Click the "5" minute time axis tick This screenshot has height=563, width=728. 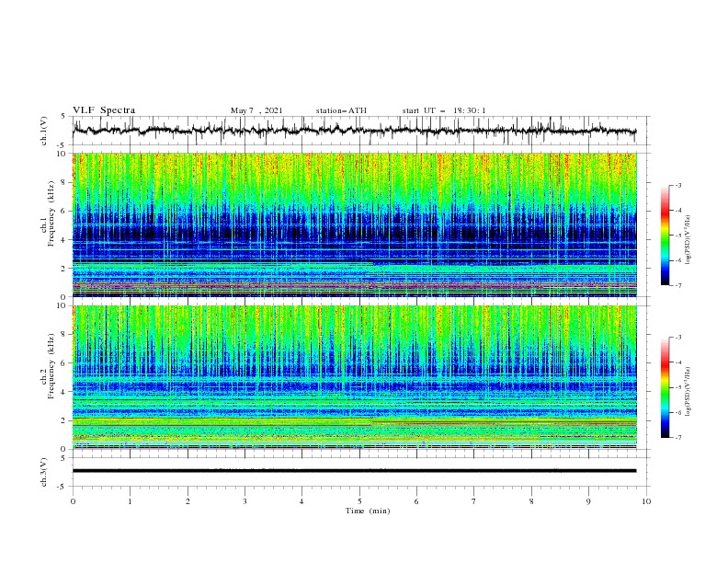coord(359,501)
